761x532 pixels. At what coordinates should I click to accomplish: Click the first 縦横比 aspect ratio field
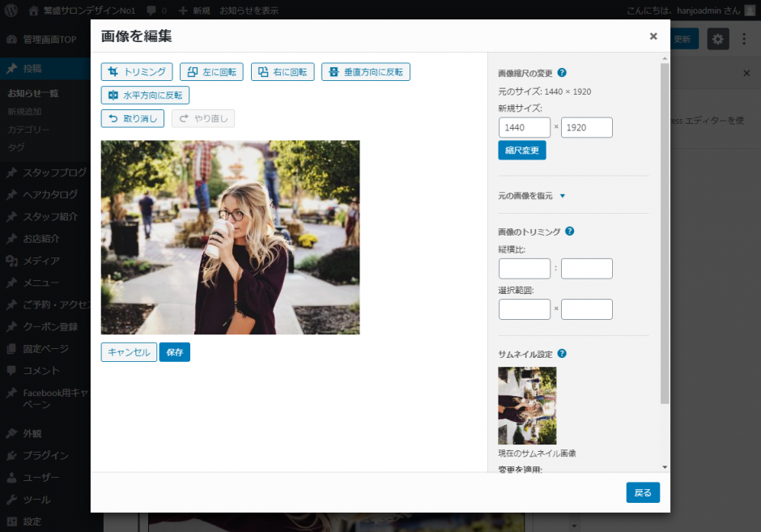tap(525, 269)
